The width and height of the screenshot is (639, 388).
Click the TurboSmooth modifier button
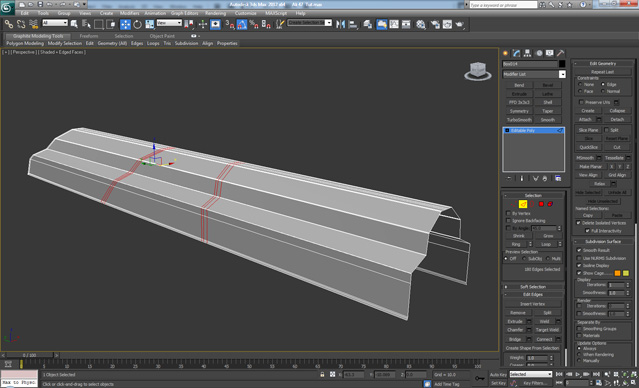tap(519, 120)
